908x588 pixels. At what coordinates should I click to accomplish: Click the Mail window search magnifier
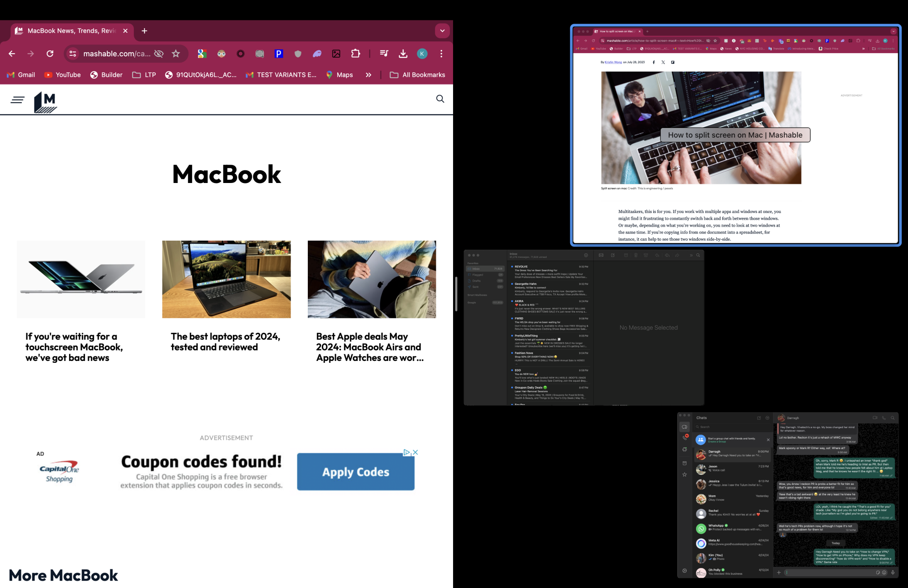(698, 255)
